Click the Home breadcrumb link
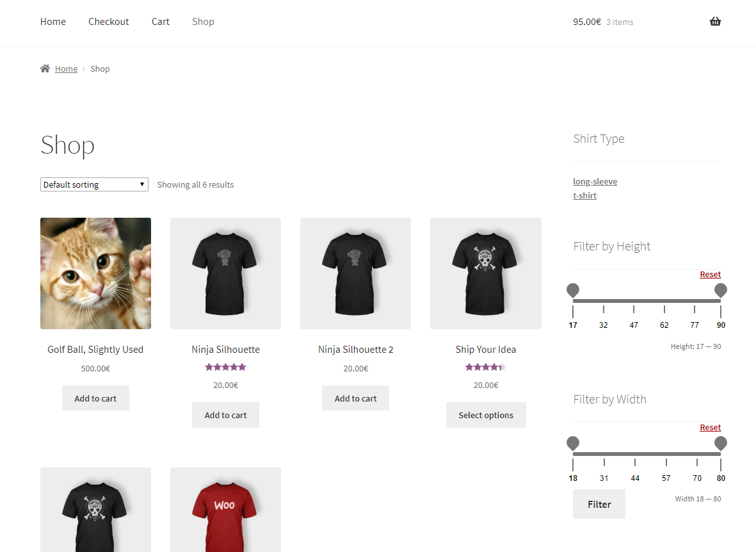The height and width of the screenshot is (552, 756). 66,69
